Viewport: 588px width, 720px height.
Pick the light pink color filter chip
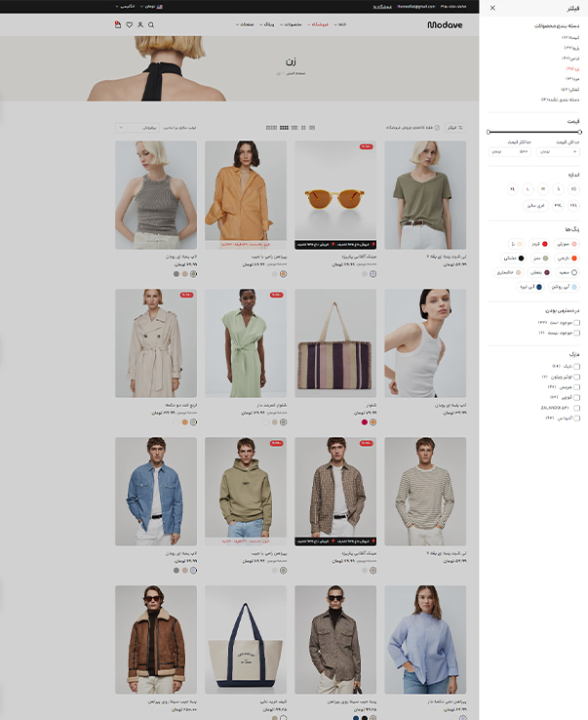(566, 244)
